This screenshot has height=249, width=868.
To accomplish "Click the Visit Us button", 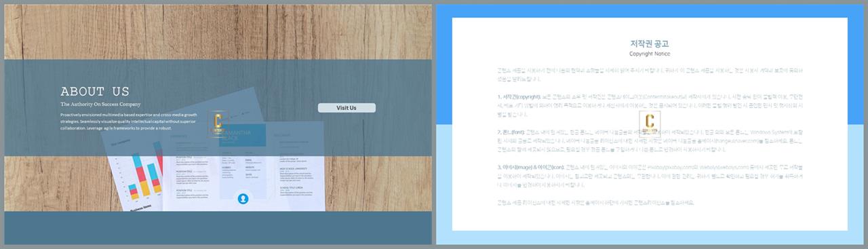I will coord(347,107).
